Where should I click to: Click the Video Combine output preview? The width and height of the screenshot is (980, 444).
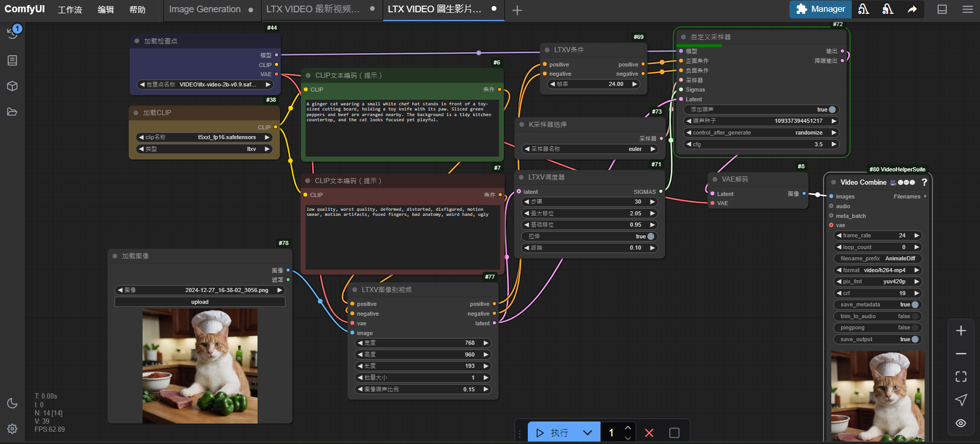[877, 396]
